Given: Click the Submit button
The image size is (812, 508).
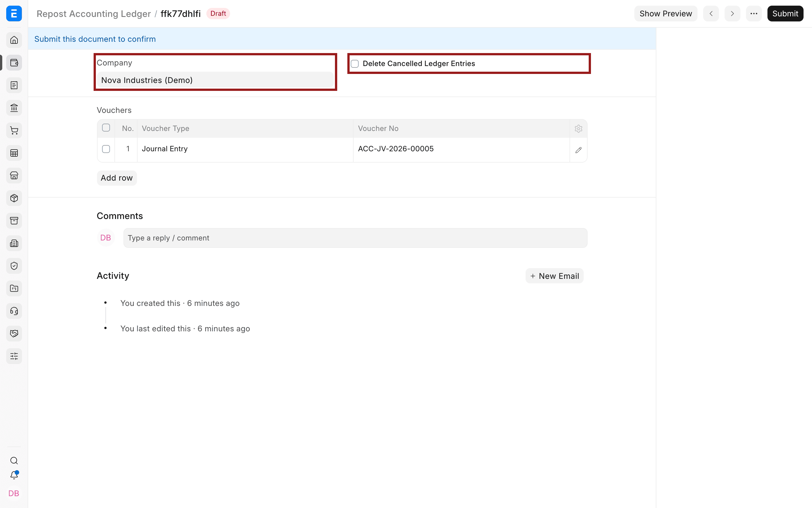Looking at the screenshot, I should pos(785,14).
